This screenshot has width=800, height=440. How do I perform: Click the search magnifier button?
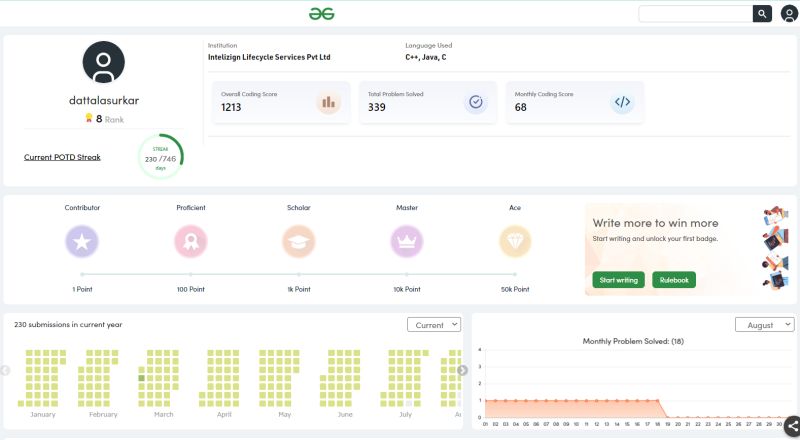tap(763, 13)
